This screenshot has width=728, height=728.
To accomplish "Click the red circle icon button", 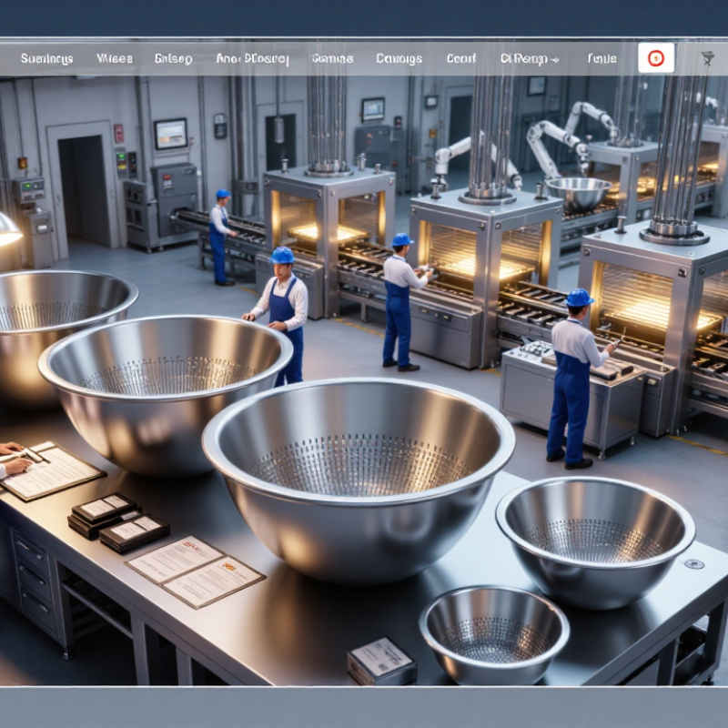I will (x=656, y=58).
